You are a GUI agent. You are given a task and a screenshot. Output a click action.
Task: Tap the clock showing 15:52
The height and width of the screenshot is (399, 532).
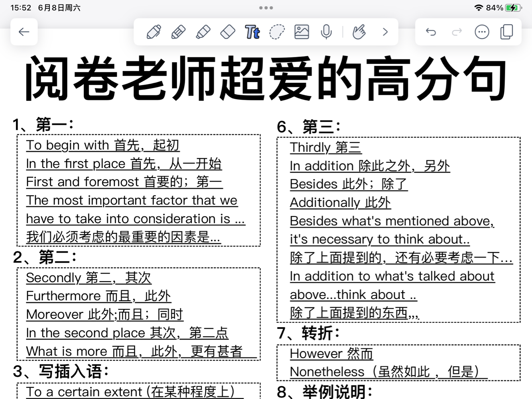tap(21, 8)
